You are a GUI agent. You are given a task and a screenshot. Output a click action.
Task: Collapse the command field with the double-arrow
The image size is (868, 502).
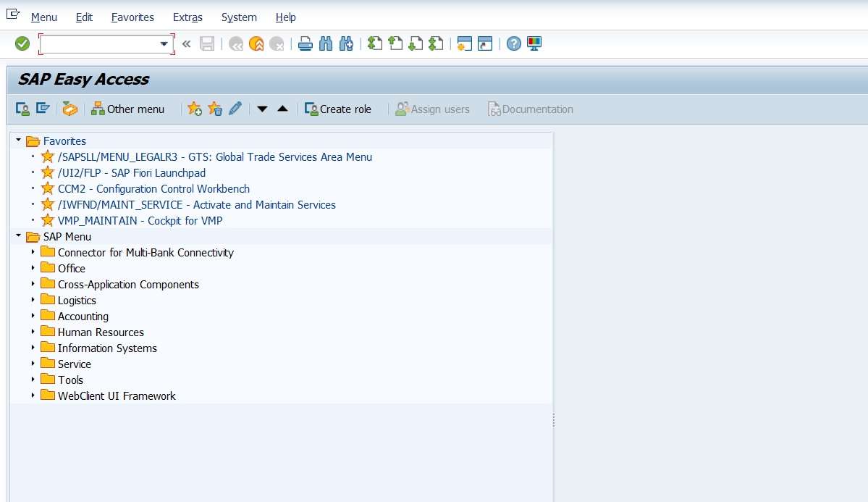187,43
